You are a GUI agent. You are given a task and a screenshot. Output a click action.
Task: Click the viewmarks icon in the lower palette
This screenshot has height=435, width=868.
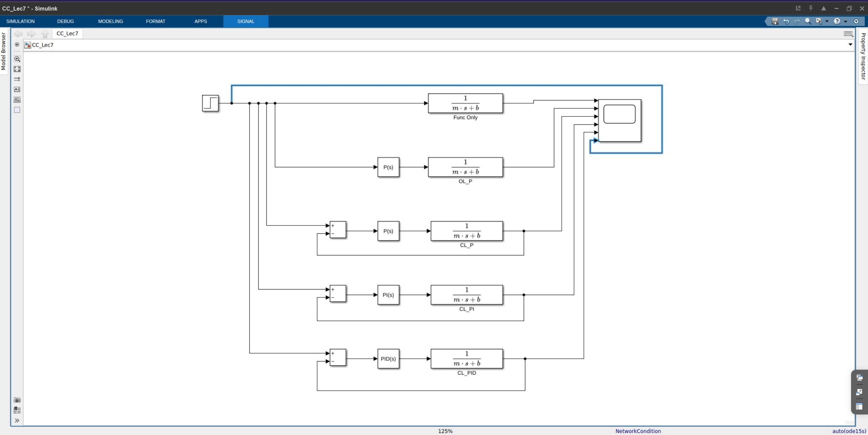click(x=17, y=410)
